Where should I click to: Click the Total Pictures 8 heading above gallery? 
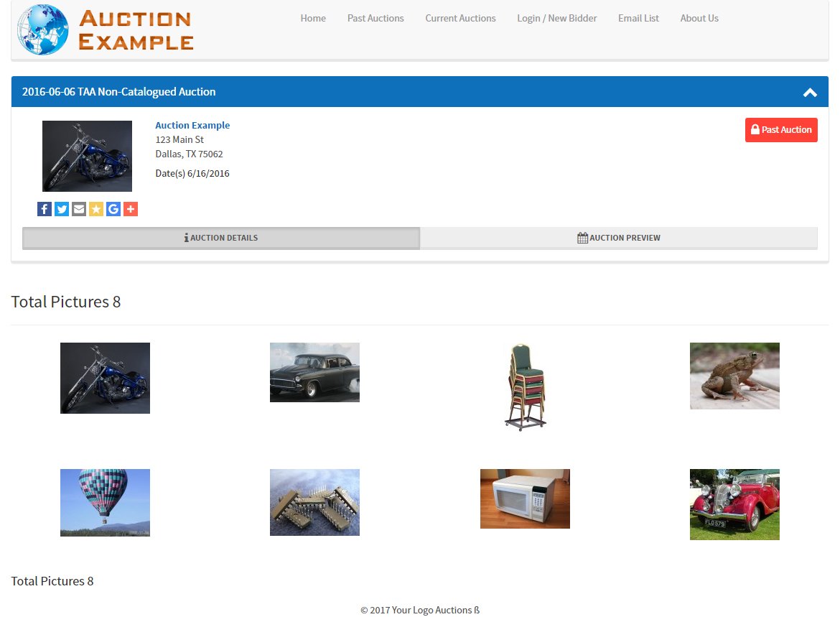(x=66, y=302)
